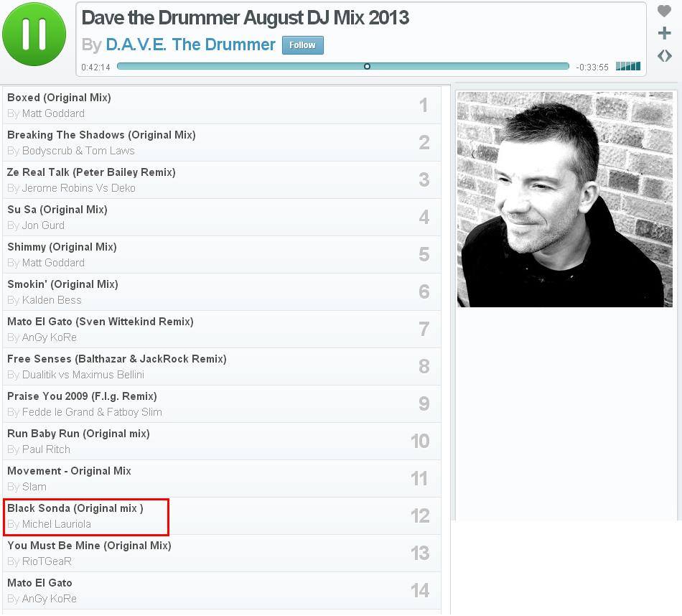Select track Boxed (Original Mix)

[x=222, y=106]
